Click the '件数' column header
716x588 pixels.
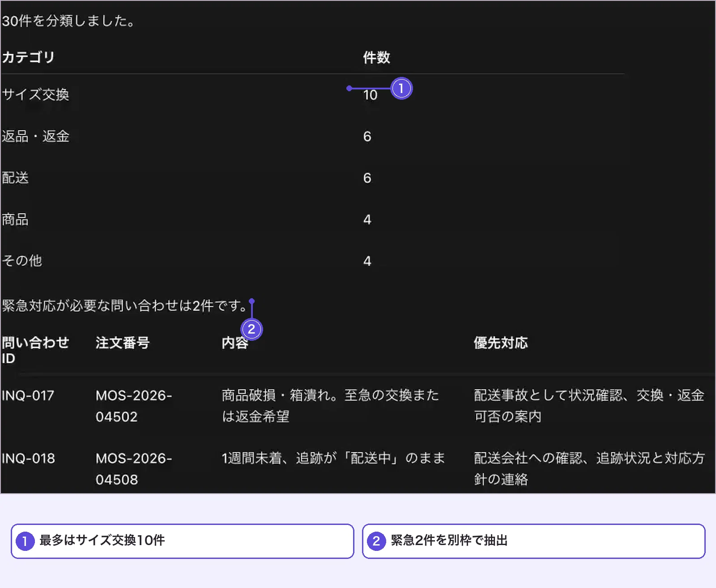point(376,57)
